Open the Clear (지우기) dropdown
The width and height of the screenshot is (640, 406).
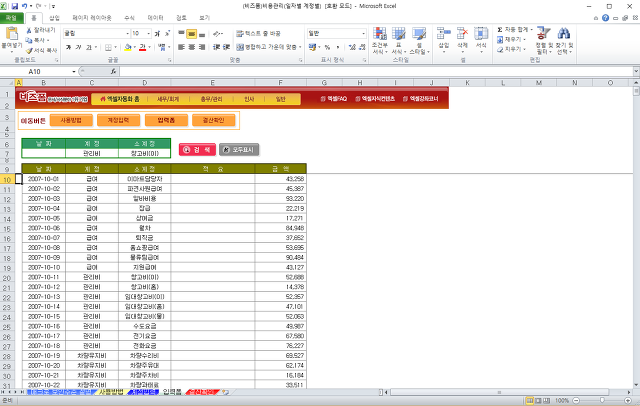pyautogui.click(x=511, y=49)
